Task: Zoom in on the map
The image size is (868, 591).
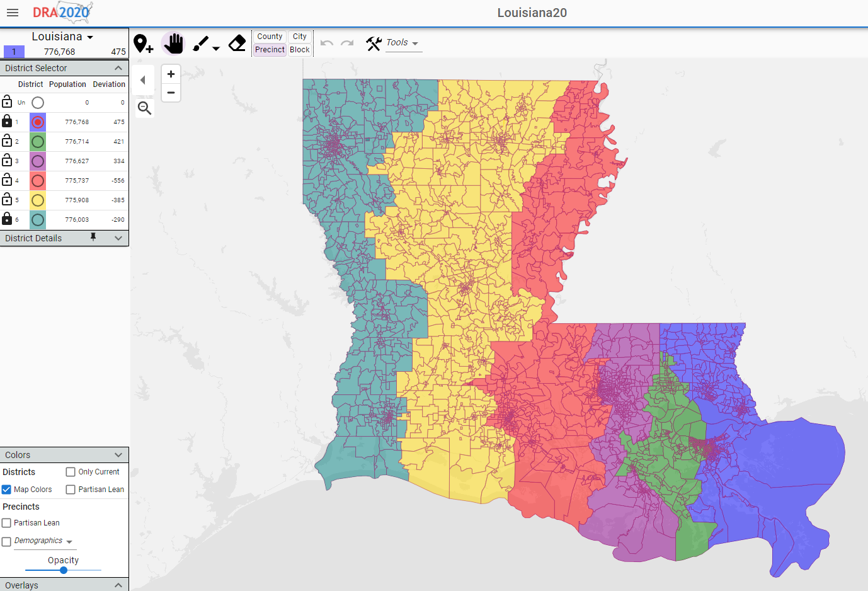Action: [171, 74]
